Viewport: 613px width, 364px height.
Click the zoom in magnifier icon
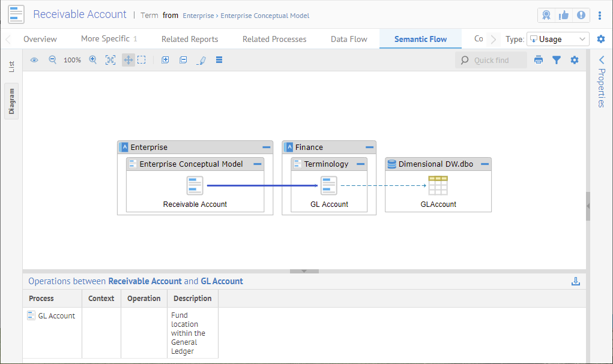(92, 60)
